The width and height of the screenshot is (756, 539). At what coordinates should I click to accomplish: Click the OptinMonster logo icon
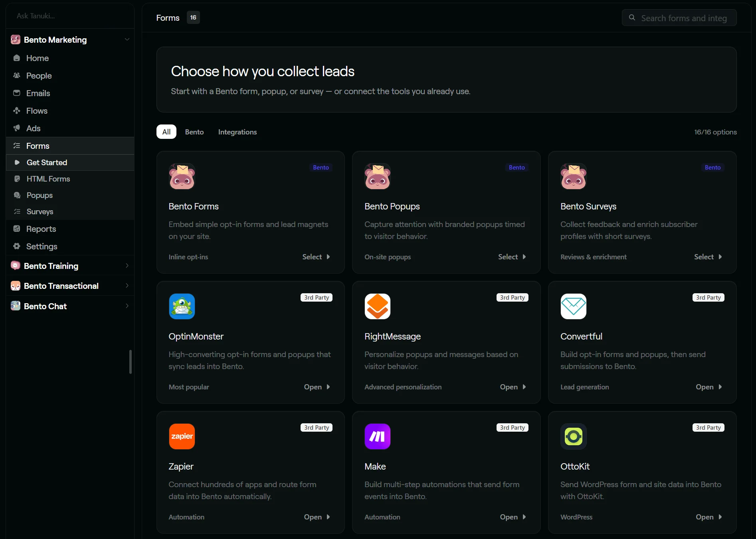point(182,306)
